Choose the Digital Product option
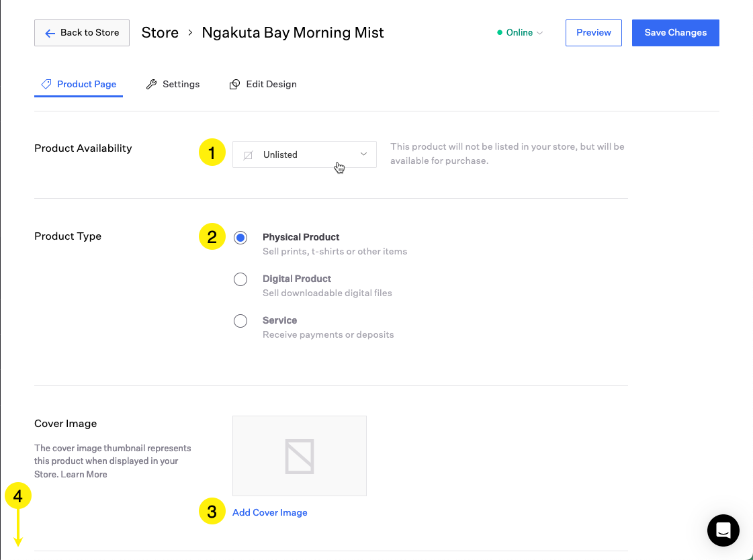The image size is (753, 560). coord(240,279)
